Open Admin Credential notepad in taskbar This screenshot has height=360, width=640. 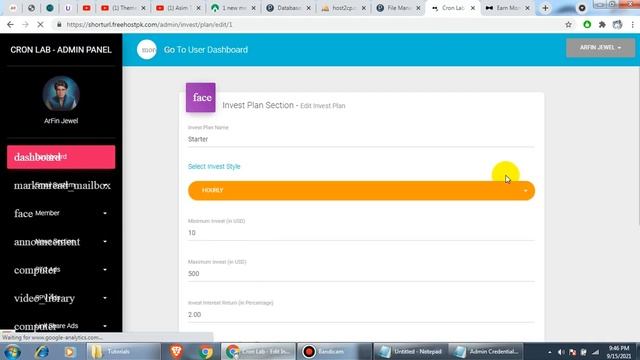click(485, 351)
